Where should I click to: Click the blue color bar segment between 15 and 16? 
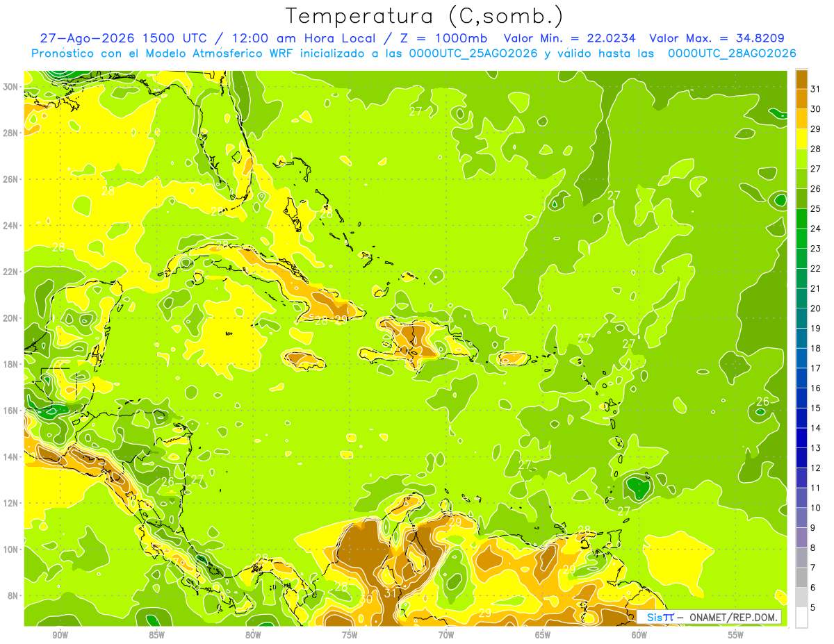tap(801, 398)
